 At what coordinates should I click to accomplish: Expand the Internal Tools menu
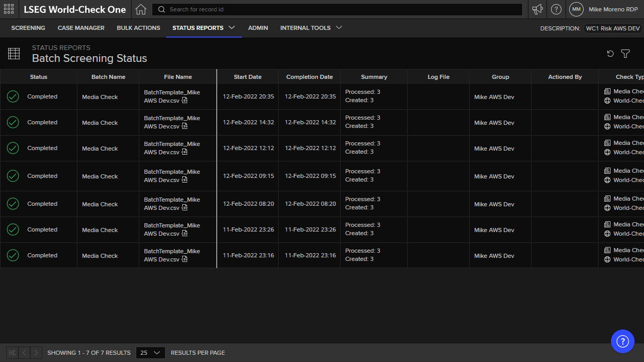(339, 28)
